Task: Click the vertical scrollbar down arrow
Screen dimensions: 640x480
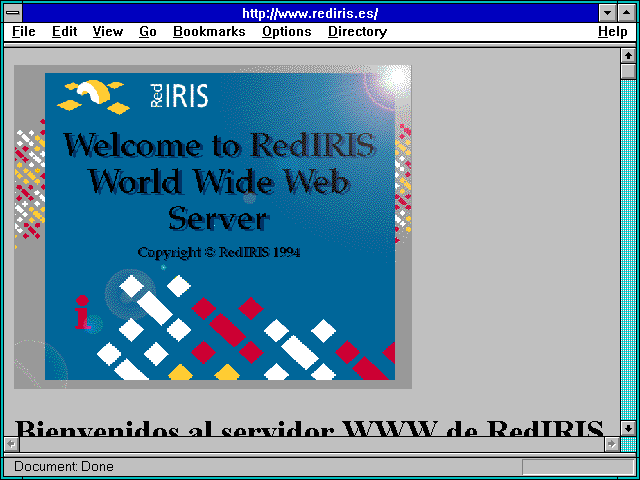Action: click(628, 428)
